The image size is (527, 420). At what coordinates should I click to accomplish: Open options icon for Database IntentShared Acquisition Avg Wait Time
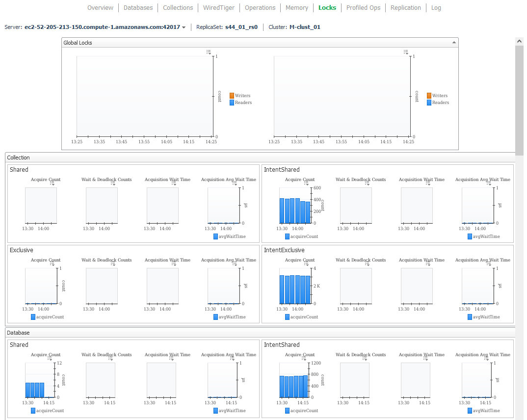(489, 359)
